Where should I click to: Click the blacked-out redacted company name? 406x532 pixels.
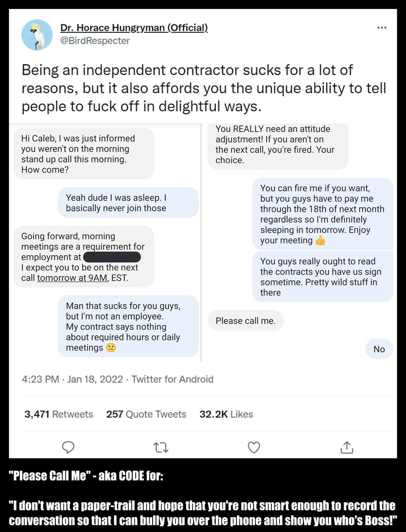(112, 257)
